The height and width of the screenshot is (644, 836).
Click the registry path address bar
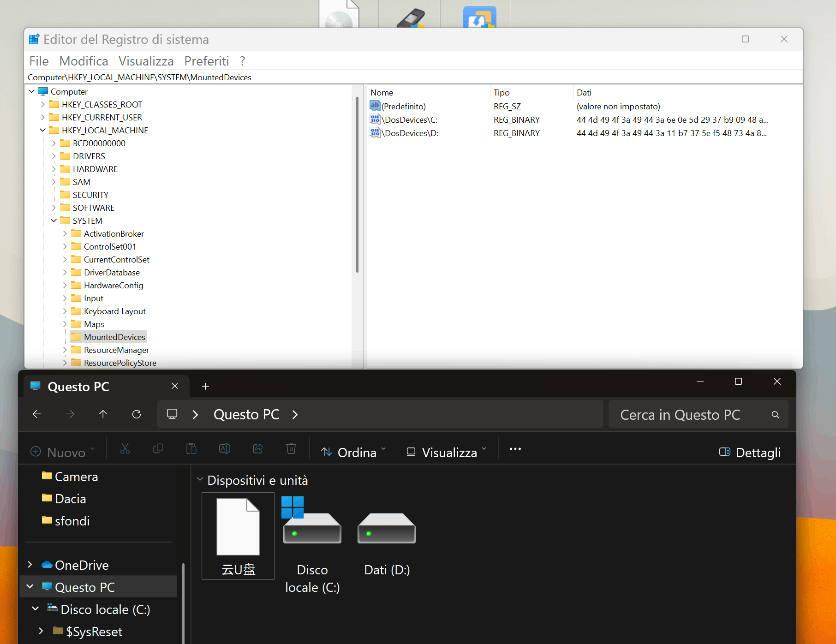tap(413, 78)
